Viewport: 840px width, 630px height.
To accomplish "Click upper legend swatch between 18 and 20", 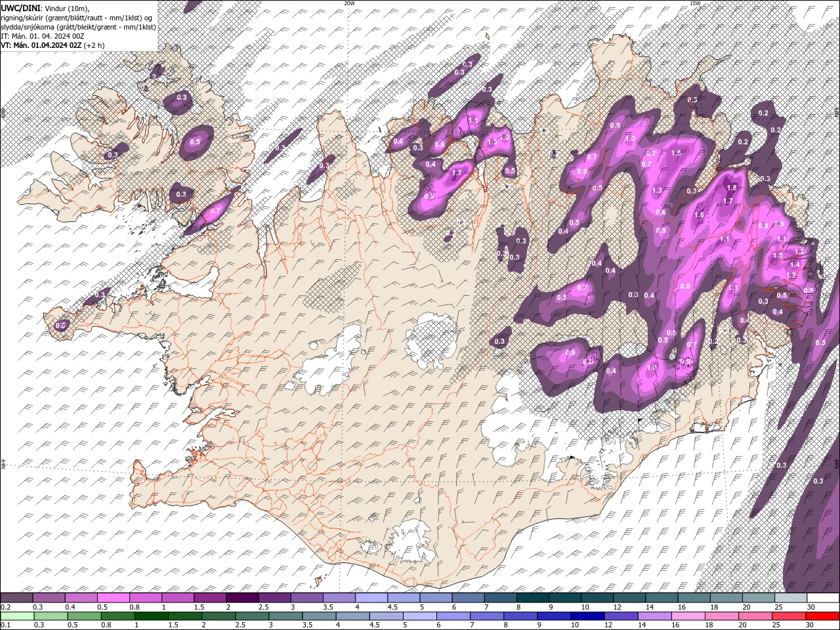I will pos(726,598).
